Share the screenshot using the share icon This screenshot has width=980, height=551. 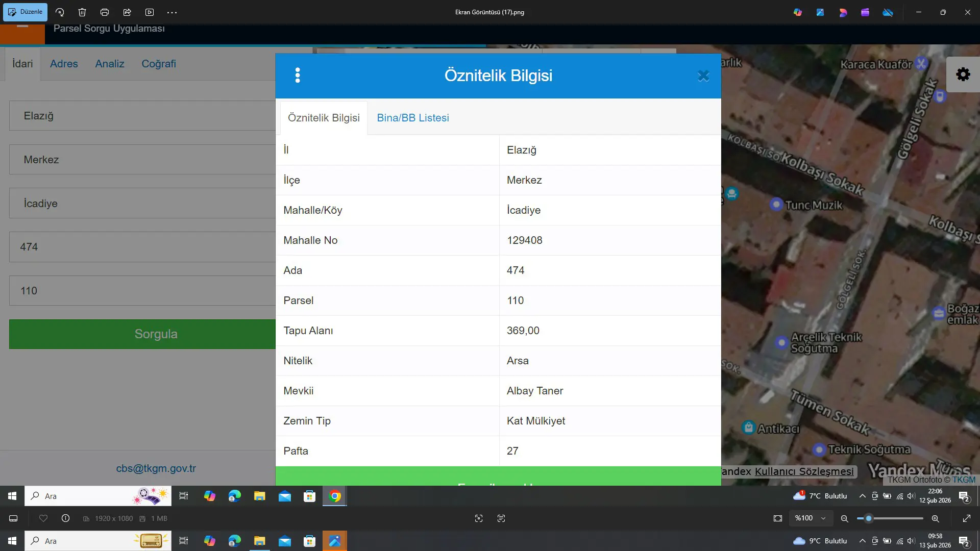click(127, 12)
